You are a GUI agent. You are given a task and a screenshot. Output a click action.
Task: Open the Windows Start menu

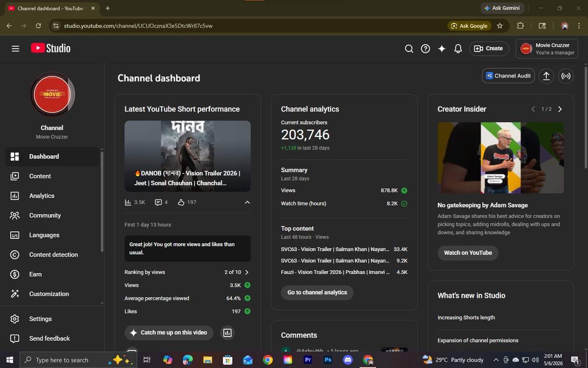pyautogui.click(x=9, y=360)
